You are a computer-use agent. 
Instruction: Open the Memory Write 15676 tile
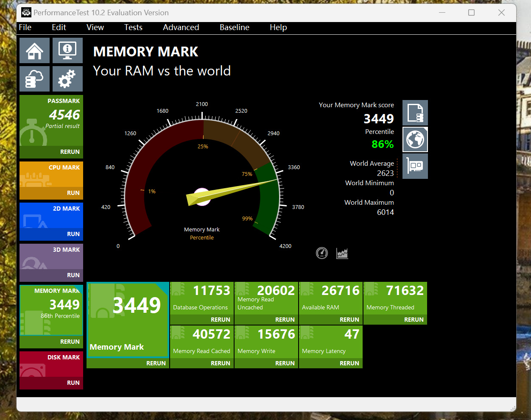point(266,342)
